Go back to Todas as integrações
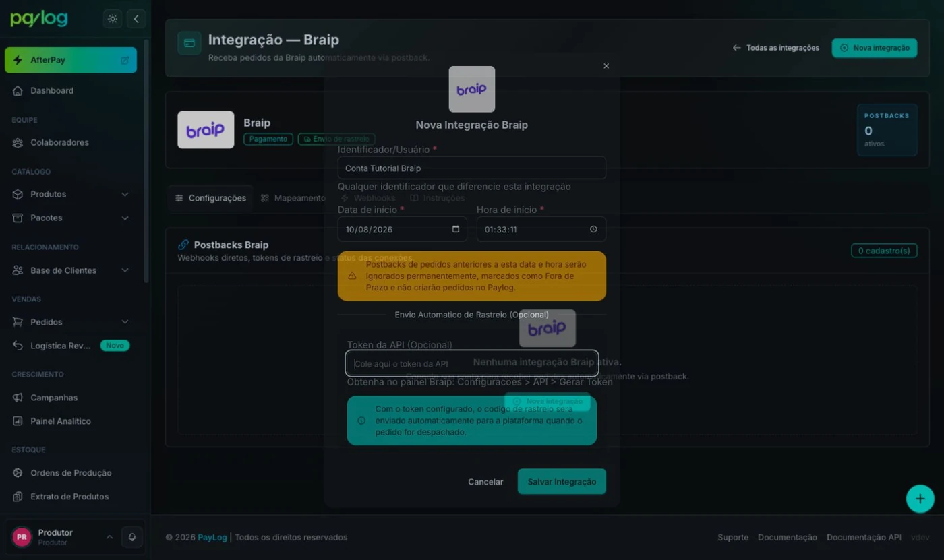Image resolution: width=944 pixels, height=560 pixels. (776, 48)
